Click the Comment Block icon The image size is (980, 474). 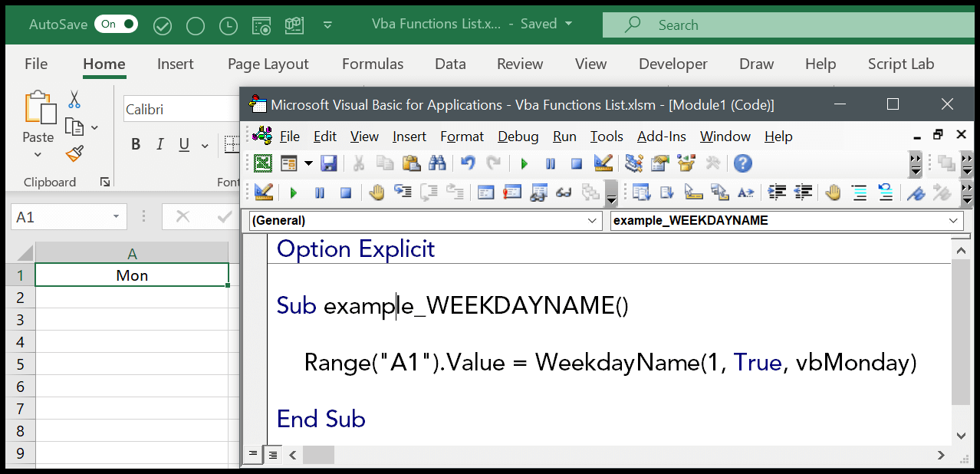(x=859, y=193)
